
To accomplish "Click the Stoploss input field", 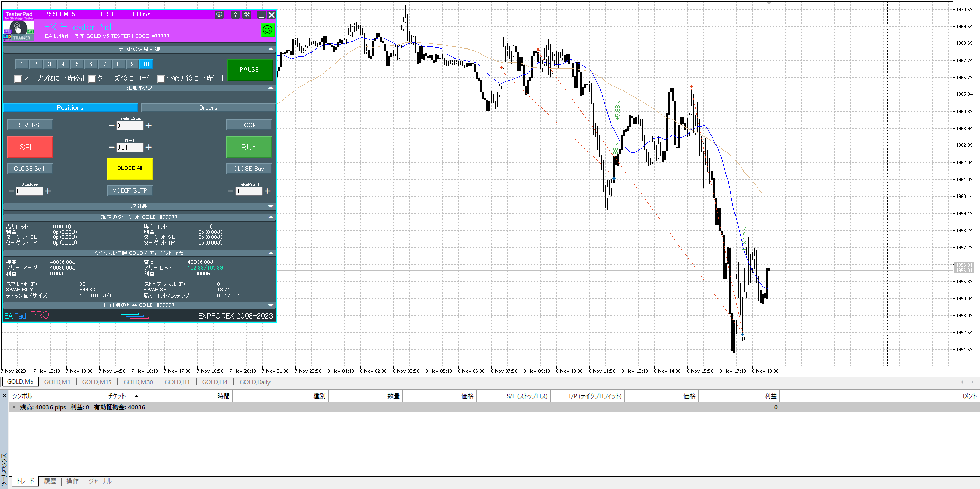I will [29, 191].
